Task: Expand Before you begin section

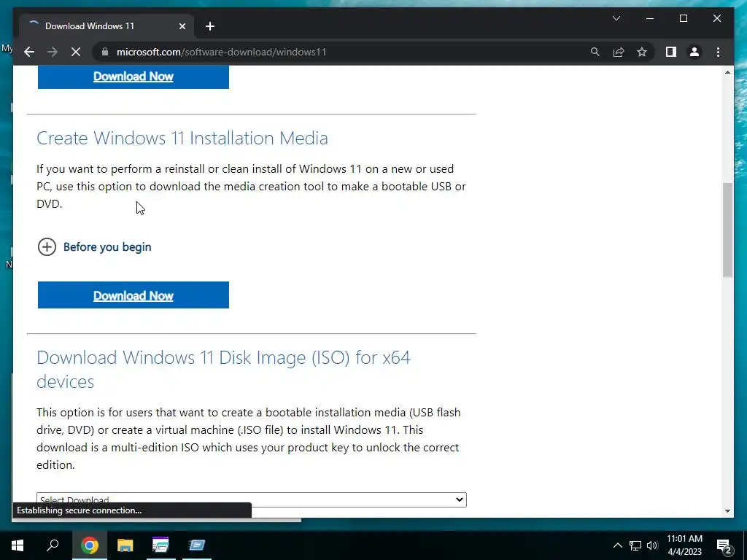Action: tap(47, 246)
